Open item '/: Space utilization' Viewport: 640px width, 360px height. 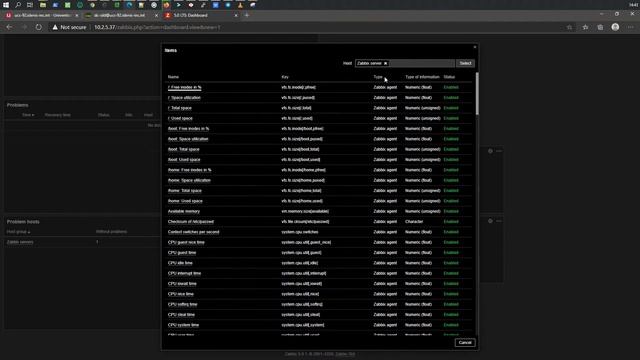[x=184, y=98]
